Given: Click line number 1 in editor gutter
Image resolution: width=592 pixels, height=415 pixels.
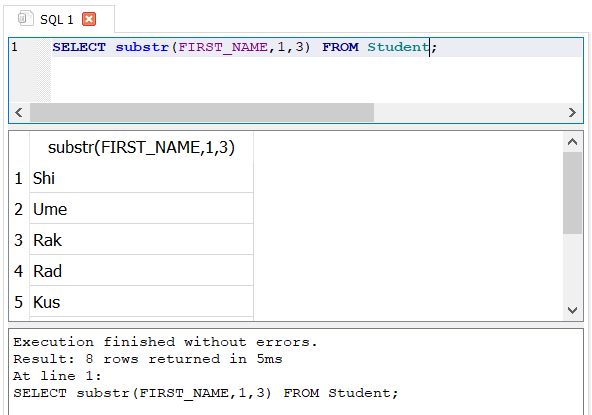Looking at the screenshot, I should pos(14,47).
